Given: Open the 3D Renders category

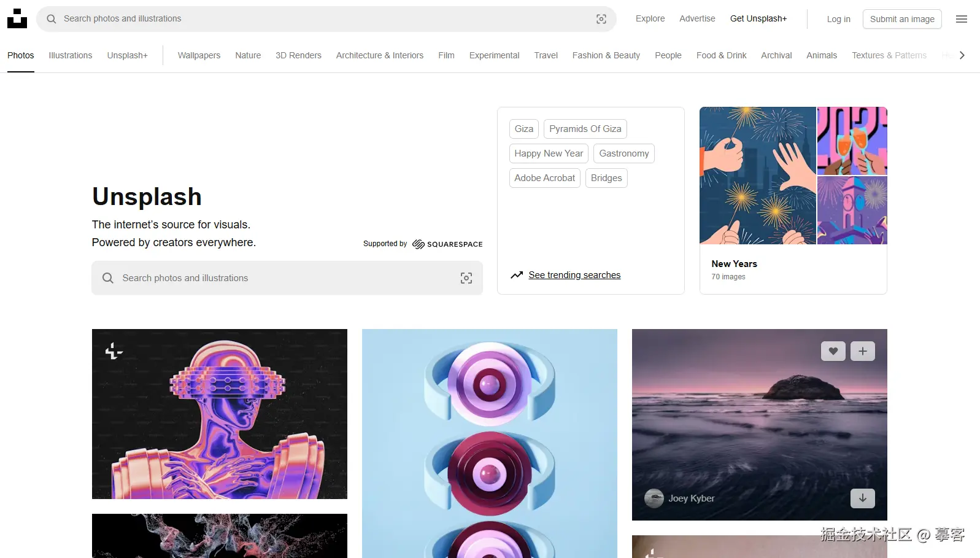Looking at the screenshot, I should pyautogui.click(x=298, y=55).
